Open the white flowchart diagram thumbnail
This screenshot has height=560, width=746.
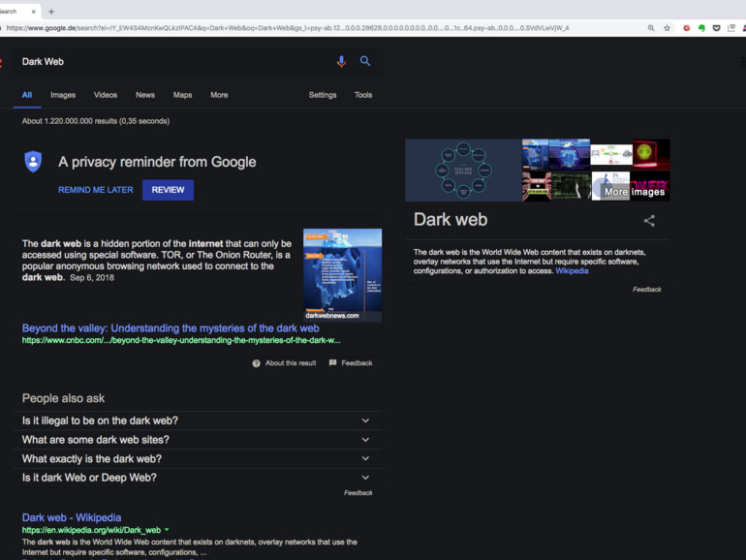pyautogui.click(x=611, y=153)
